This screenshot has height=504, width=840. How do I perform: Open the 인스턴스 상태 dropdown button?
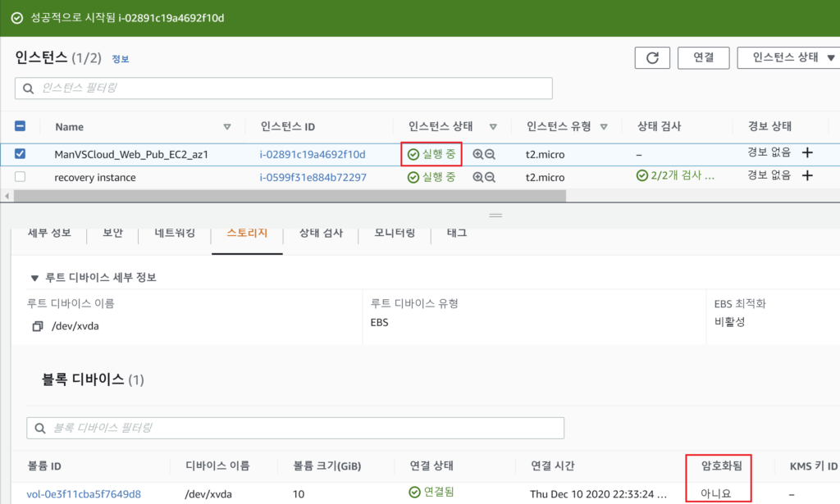coord(787,57)
